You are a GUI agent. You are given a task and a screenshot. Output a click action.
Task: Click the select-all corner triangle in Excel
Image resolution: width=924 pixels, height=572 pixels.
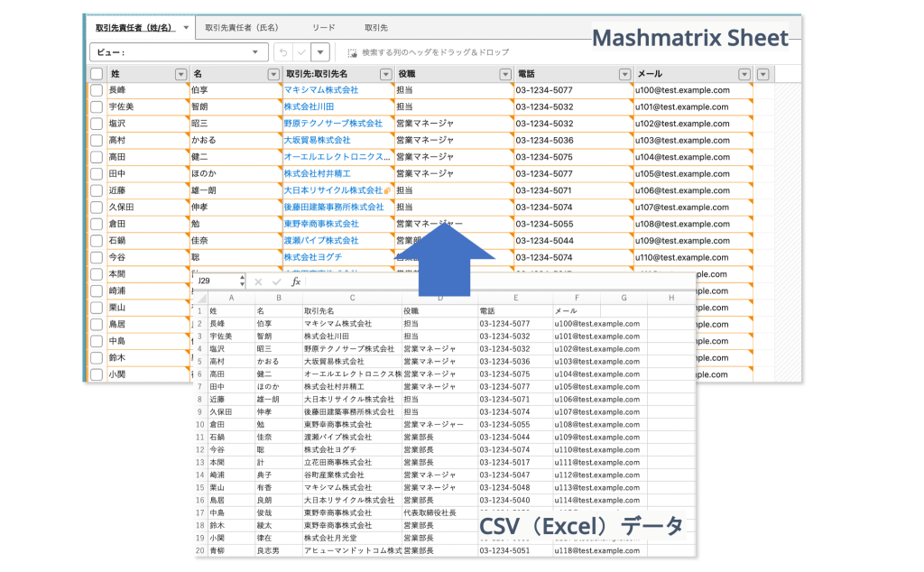click(200, 298)
